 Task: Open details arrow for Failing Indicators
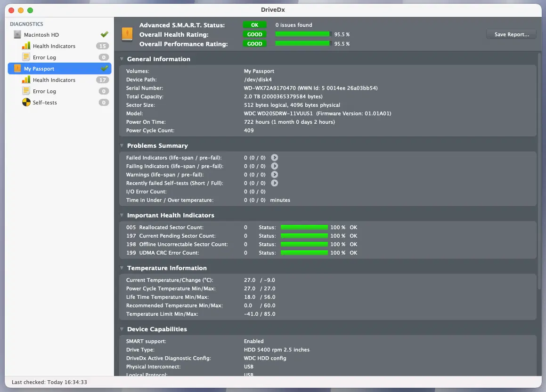(x=274, y=166)
